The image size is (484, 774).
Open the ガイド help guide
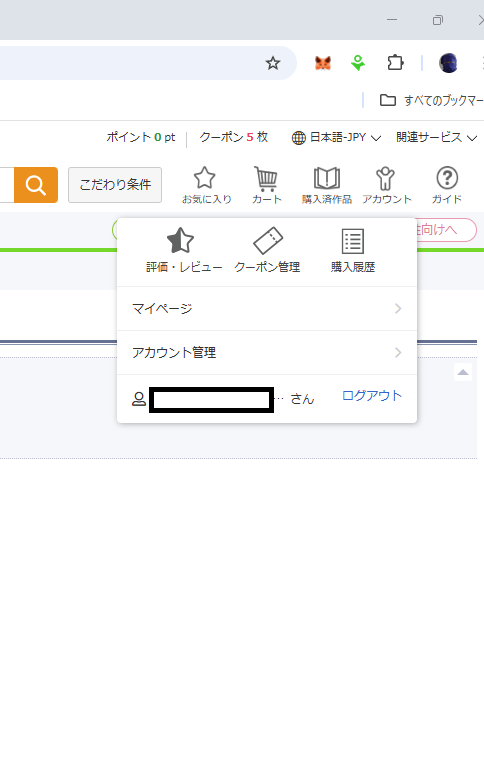coord(447,185)
